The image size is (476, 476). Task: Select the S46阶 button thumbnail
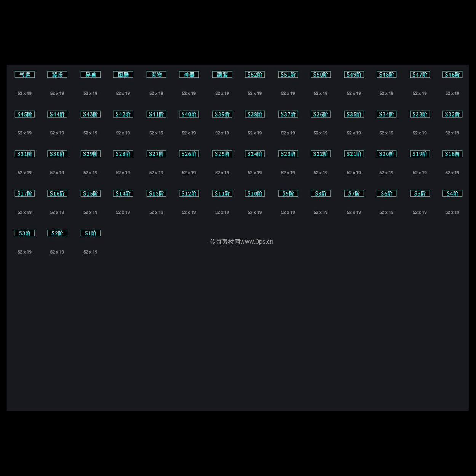[452, 75]
